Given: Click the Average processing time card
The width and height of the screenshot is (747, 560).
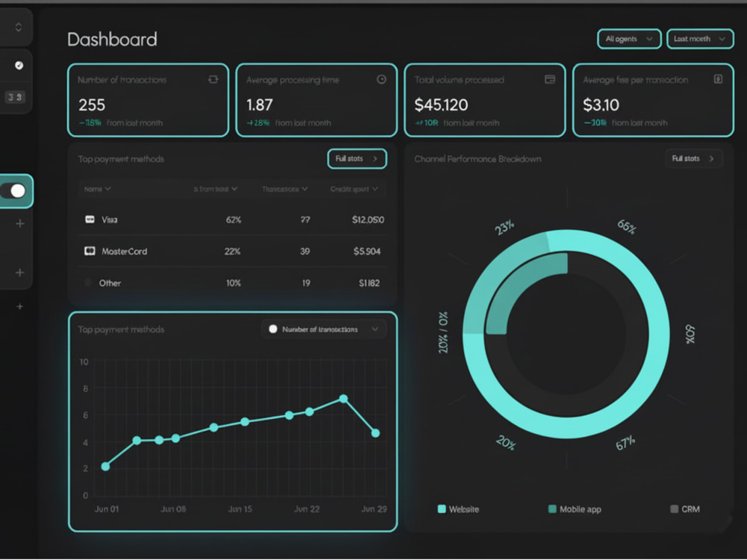Looking at the screenshot, I should point(316,100).
